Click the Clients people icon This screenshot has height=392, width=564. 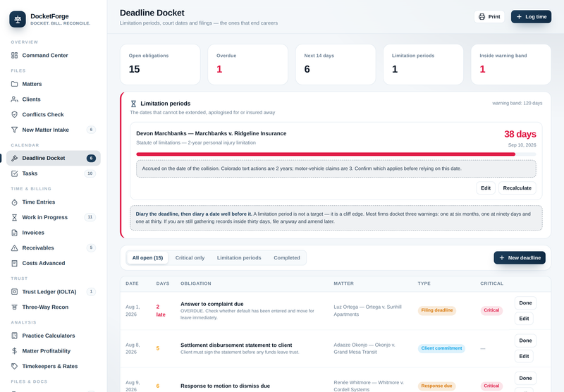pos(14,99)
